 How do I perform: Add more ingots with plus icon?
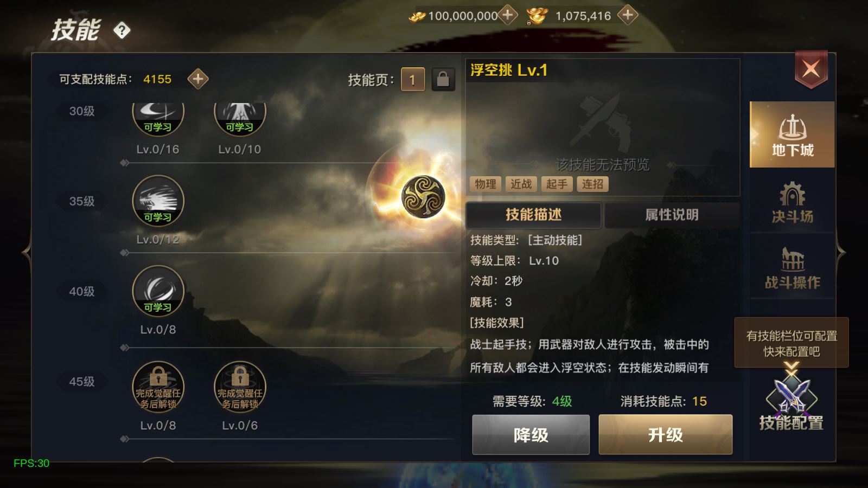coord(627,15)
